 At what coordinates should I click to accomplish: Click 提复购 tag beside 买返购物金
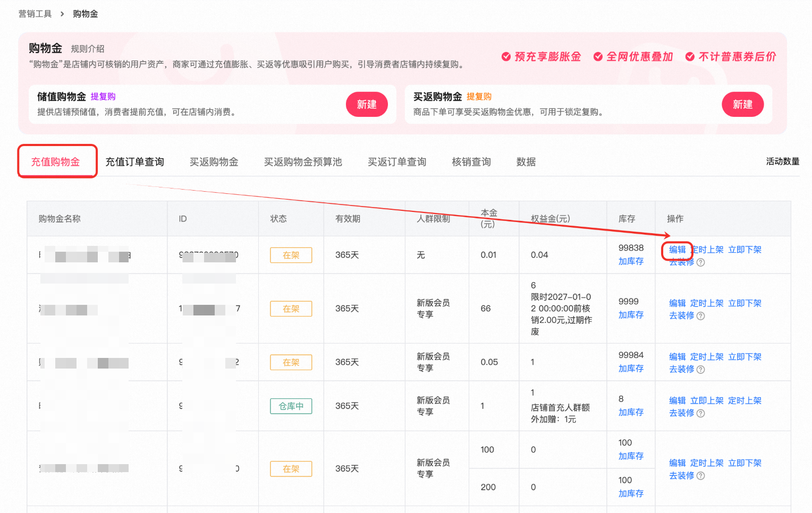click(479, 97)
